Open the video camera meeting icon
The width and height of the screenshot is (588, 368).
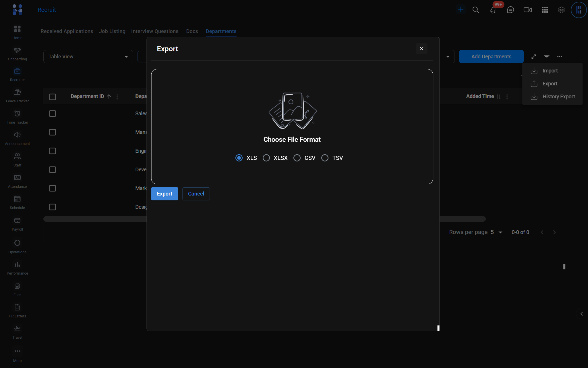point(527,10)
